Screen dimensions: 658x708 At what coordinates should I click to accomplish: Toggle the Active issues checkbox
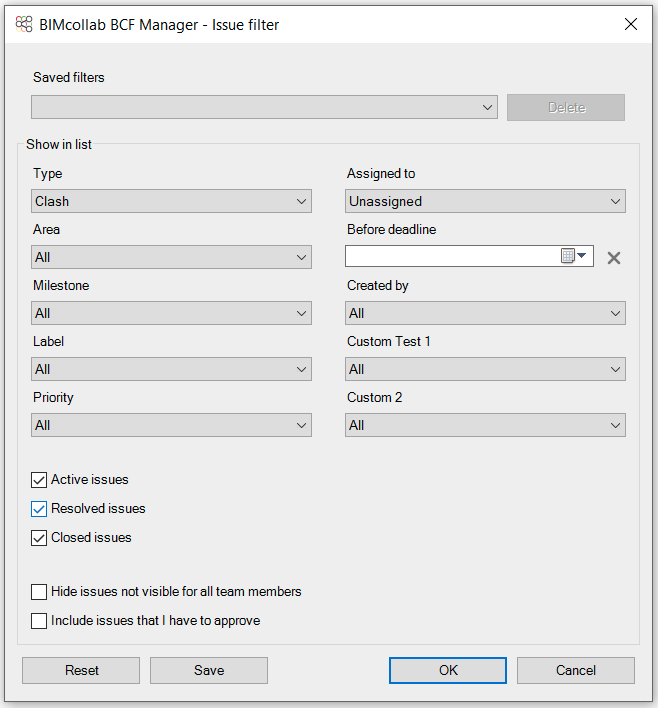click(39, 480)
